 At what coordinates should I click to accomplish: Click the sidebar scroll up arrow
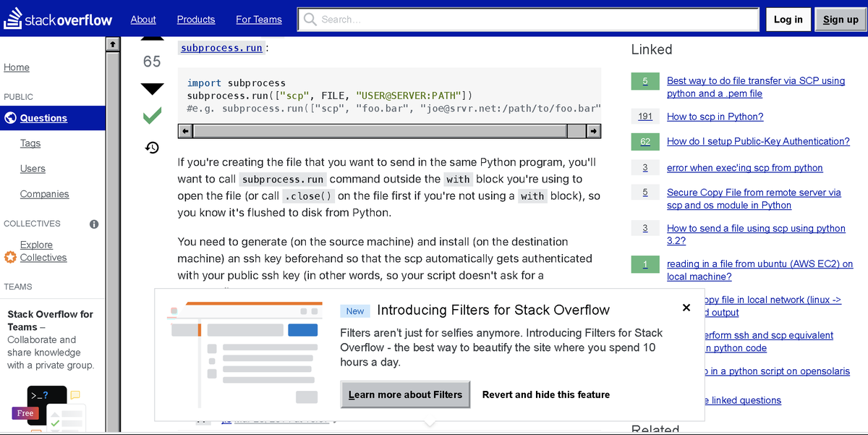[113, 45]
